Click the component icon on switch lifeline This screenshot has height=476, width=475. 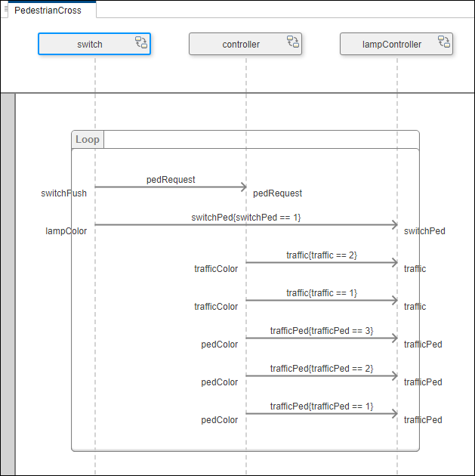(x=141, y=43)
